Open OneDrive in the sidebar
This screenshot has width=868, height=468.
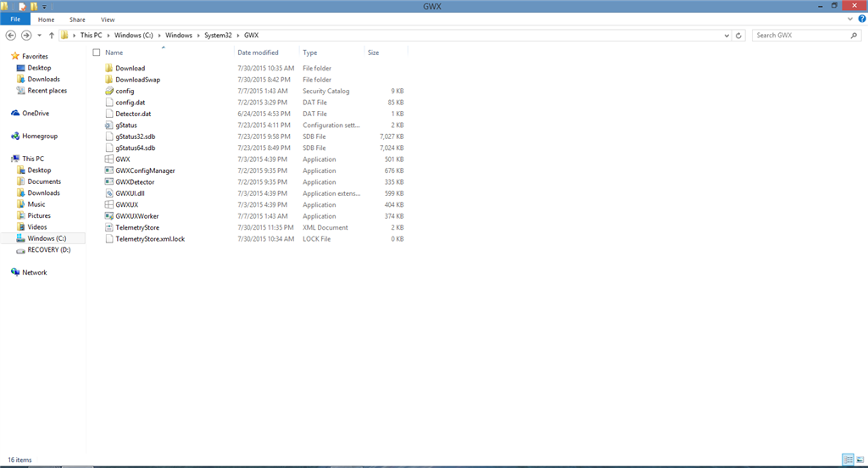point(36,113)
